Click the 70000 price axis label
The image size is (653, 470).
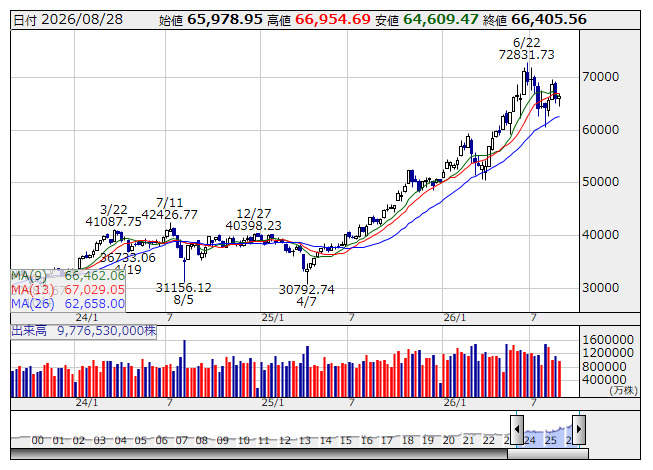(x=601, y=77)
